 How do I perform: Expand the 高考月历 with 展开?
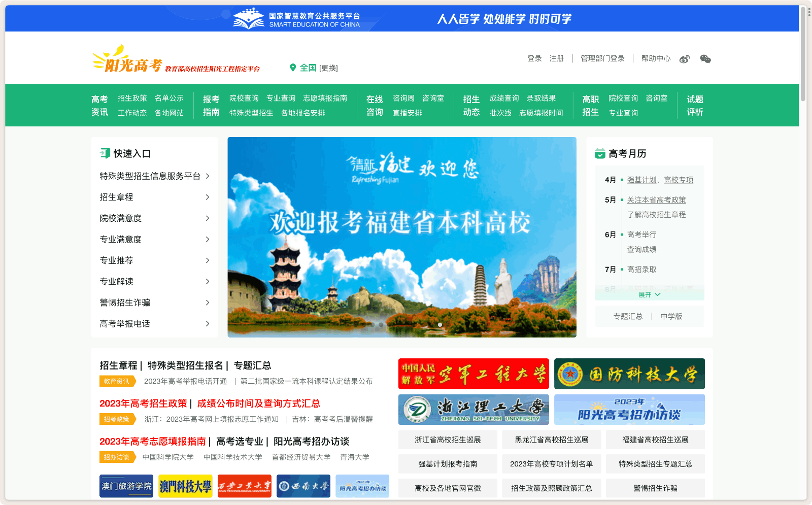pyautogui.click(x=649, y=295)
